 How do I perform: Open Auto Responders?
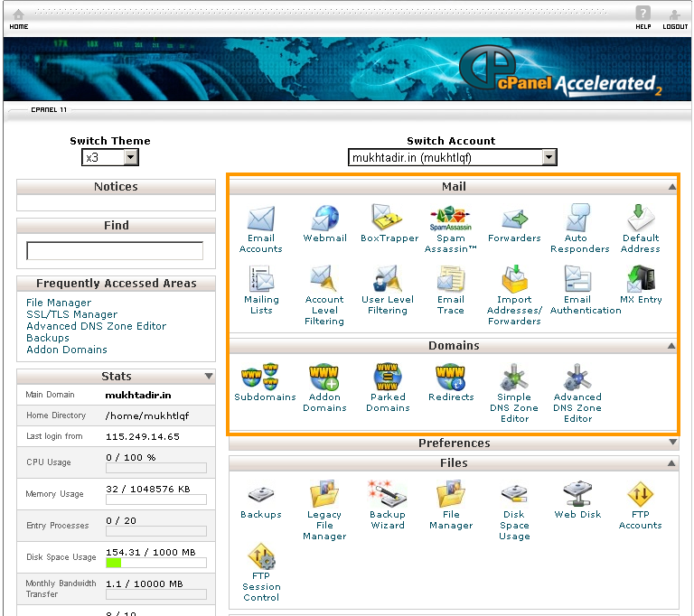pyautogui.click(x=577, y=218)
